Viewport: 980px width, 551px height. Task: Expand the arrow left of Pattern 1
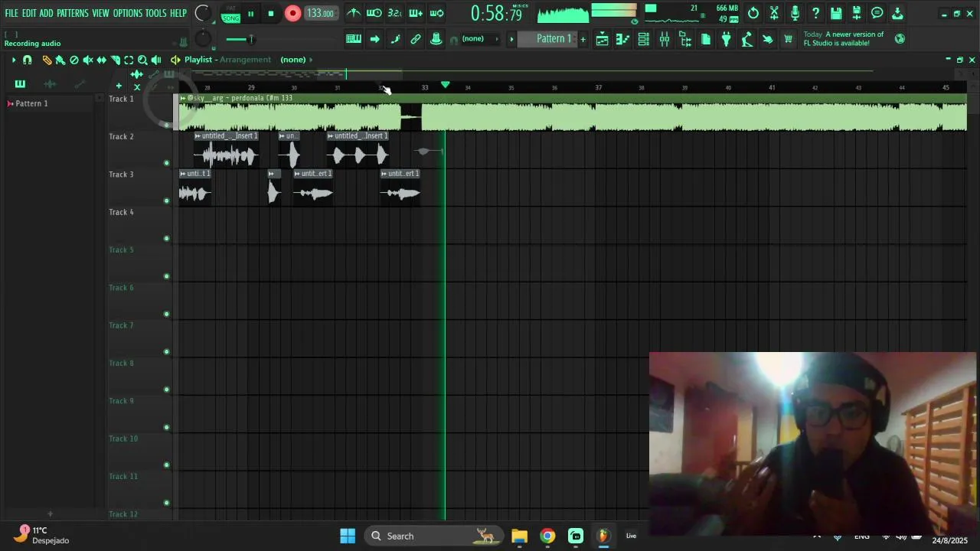(511, 39)
